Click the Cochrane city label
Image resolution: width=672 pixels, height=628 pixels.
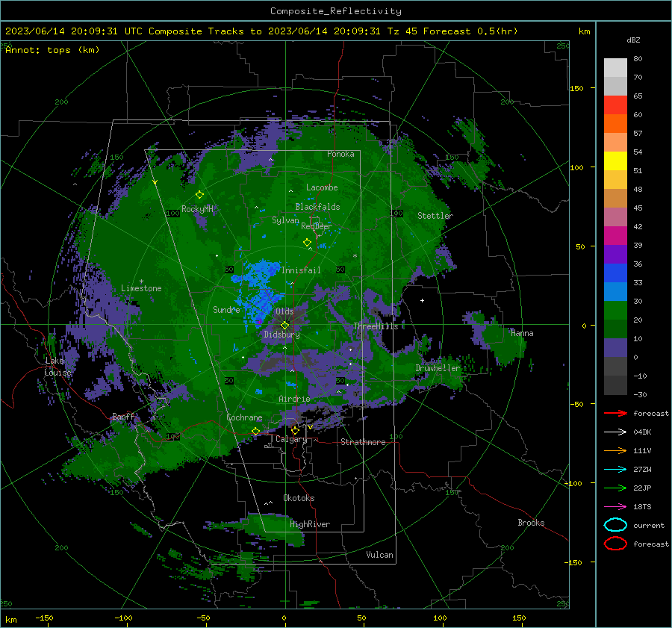[x=244, y=417]
